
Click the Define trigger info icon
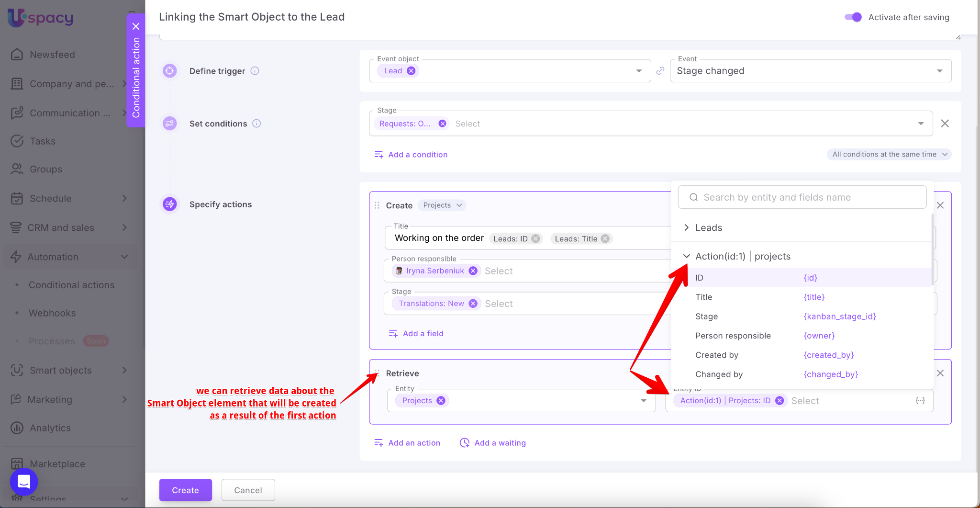click(x=255, y=71)
